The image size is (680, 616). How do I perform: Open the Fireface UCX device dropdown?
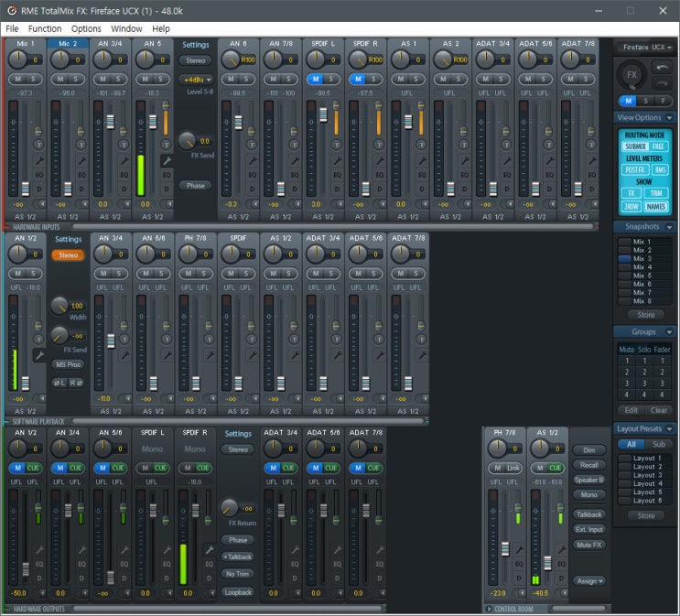[x=645, y=47]
